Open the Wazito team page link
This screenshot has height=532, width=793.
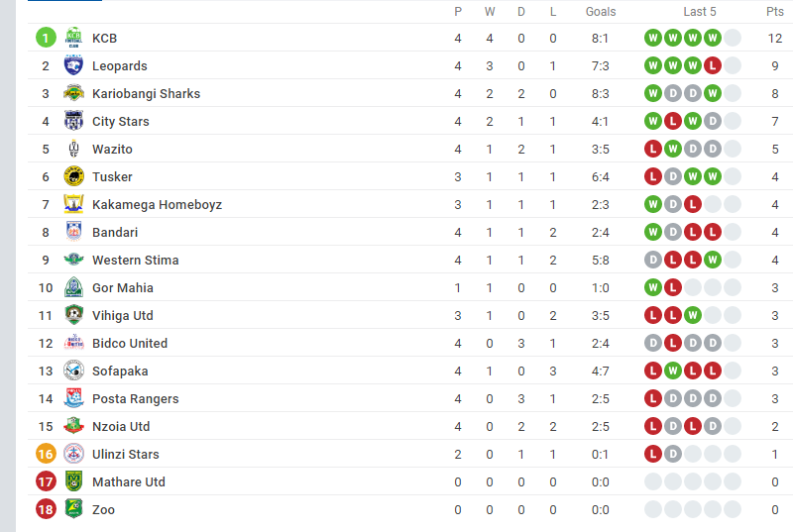pos(112,149)
